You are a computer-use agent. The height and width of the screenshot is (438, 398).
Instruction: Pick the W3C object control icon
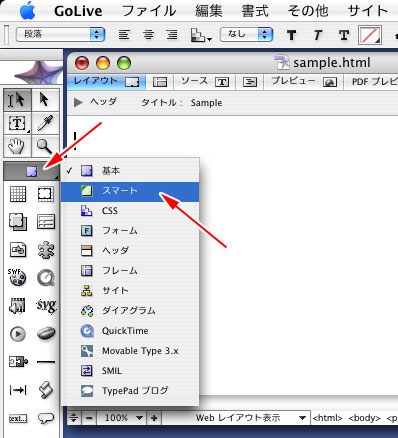click(x=18, y=362)
